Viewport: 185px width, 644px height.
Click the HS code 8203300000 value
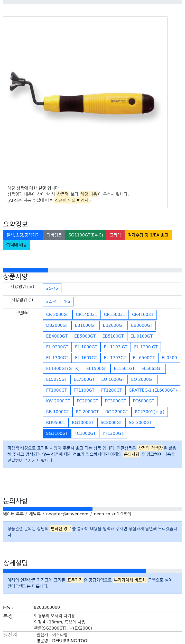point(47,607)
